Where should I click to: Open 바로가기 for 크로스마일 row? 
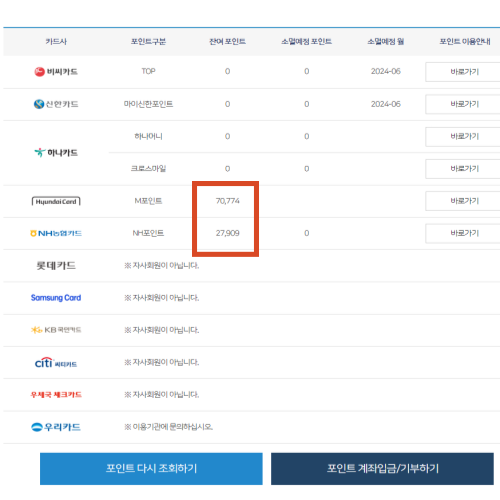(463, 169)
